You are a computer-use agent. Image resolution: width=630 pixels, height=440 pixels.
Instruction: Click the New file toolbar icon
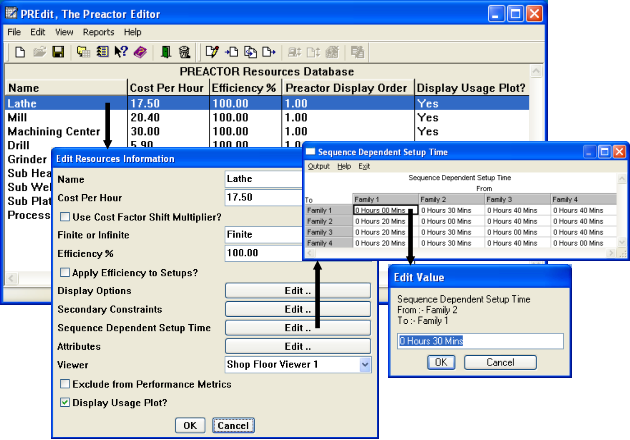(20, 52)
